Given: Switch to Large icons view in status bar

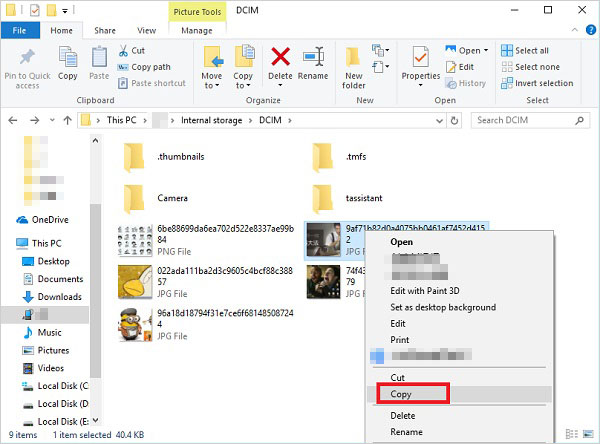Looking at the screenshot, I should (588, 434).
